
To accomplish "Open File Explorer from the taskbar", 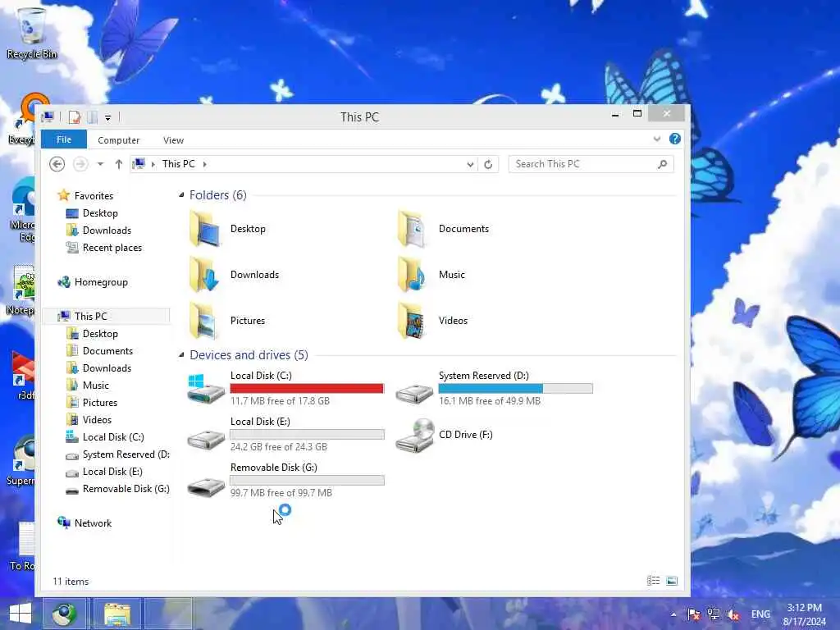I will pyautogui.click(x=117, y=614).
